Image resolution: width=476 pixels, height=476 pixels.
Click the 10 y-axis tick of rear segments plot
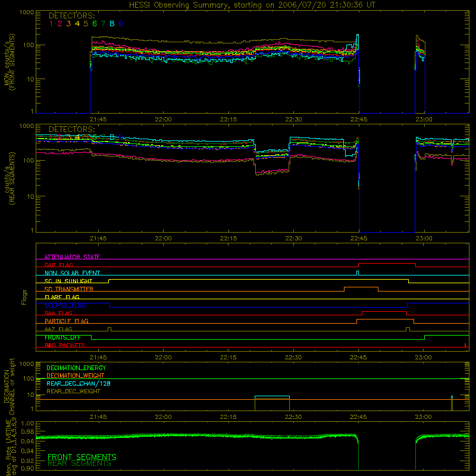(30, 196)
